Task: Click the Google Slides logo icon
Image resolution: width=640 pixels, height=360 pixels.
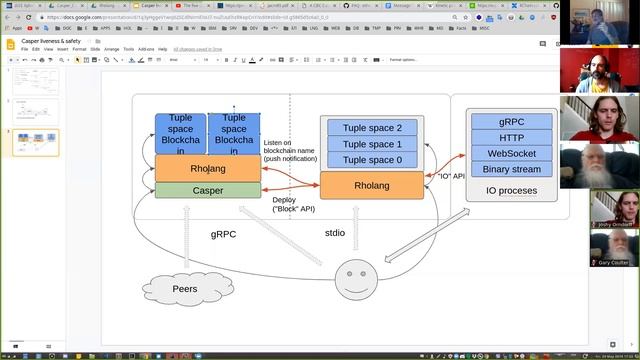Action: tap(11, 44)
